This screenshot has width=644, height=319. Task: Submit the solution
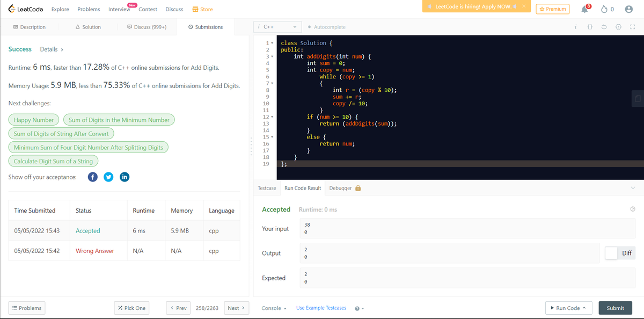615,308
